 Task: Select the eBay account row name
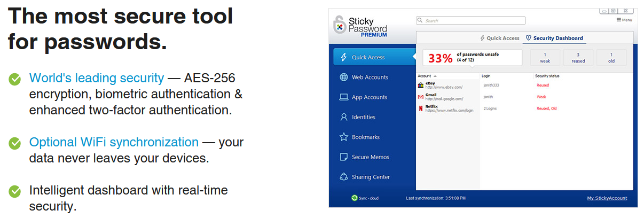pos(430,83)
